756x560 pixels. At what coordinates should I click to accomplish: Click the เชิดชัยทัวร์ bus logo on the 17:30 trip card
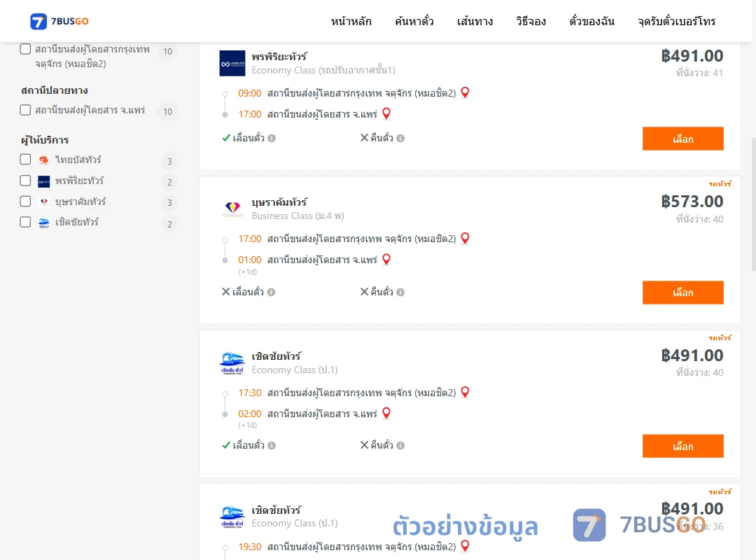[232, 363]
